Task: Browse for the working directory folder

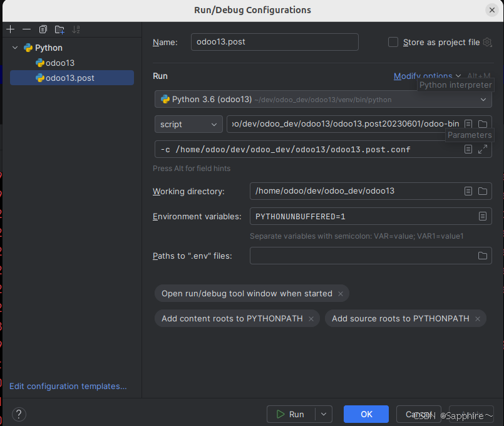Action: [x=483, y=191]
